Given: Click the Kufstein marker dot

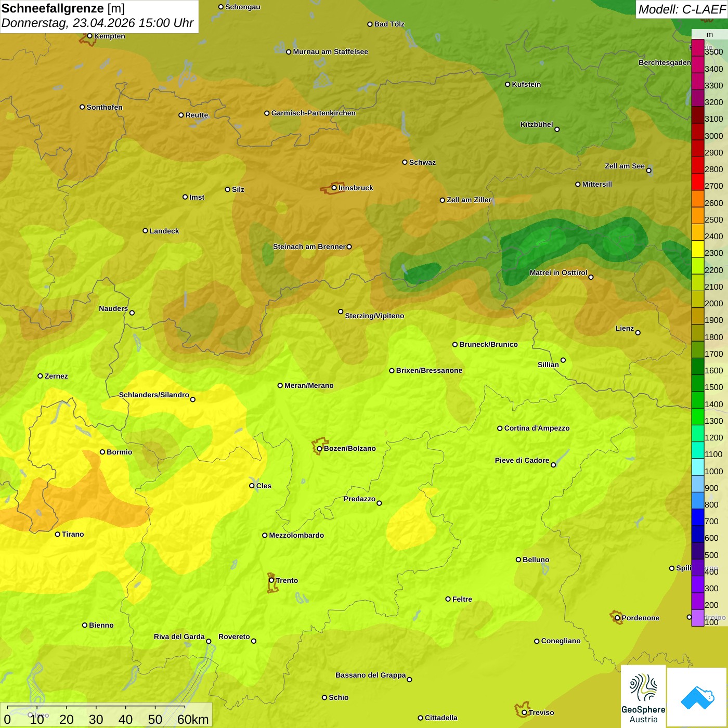Looking at the screenshot, I should 508,84.
